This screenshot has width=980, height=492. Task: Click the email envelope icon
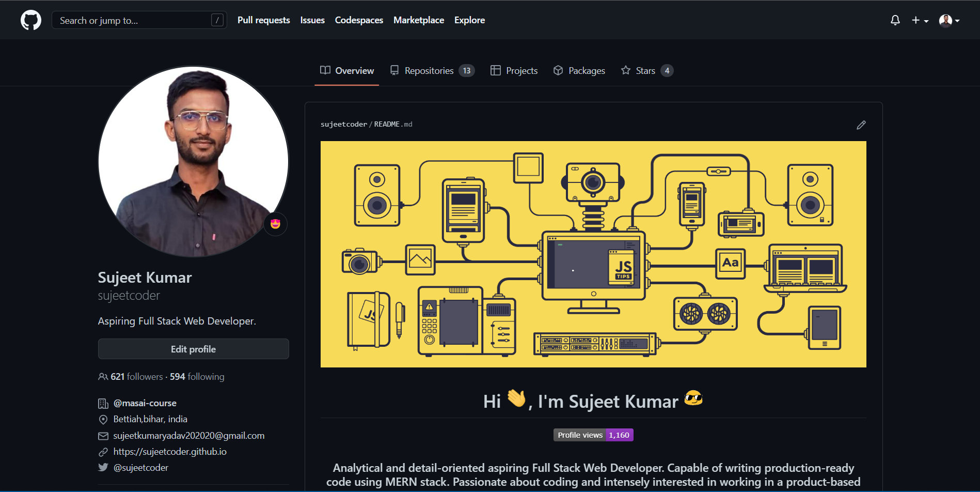pyautogui.click(x=103, y=436)
